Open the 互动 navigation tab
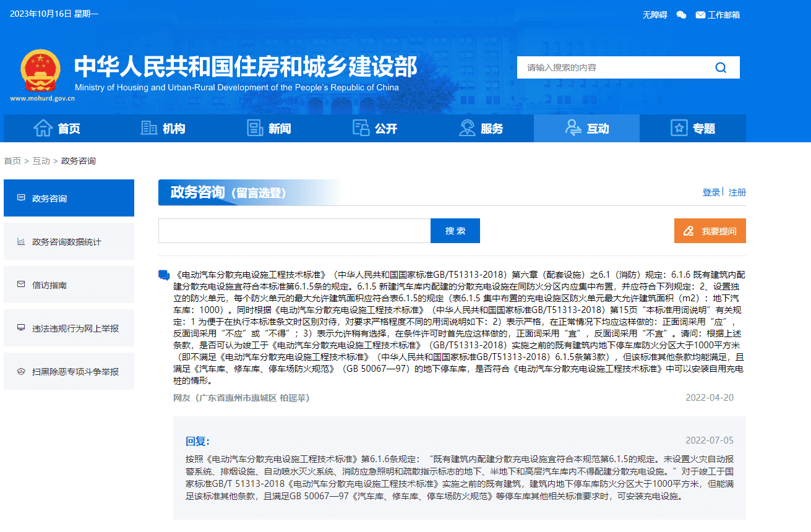The image size is (811, 532). click(586, 128)
